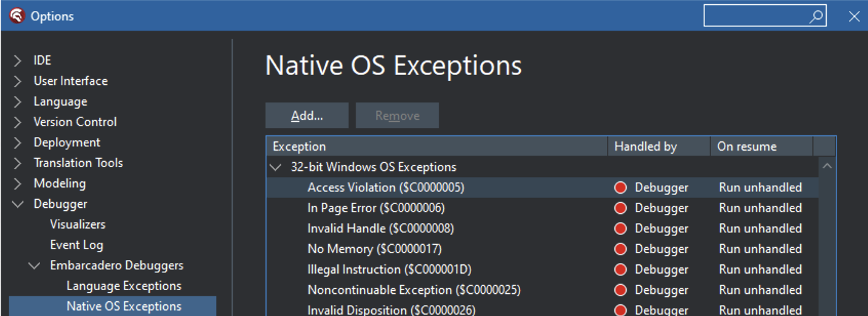This screenshot has height=316, width=868.
Task: Click the Add... button
Action: (307, 116)
